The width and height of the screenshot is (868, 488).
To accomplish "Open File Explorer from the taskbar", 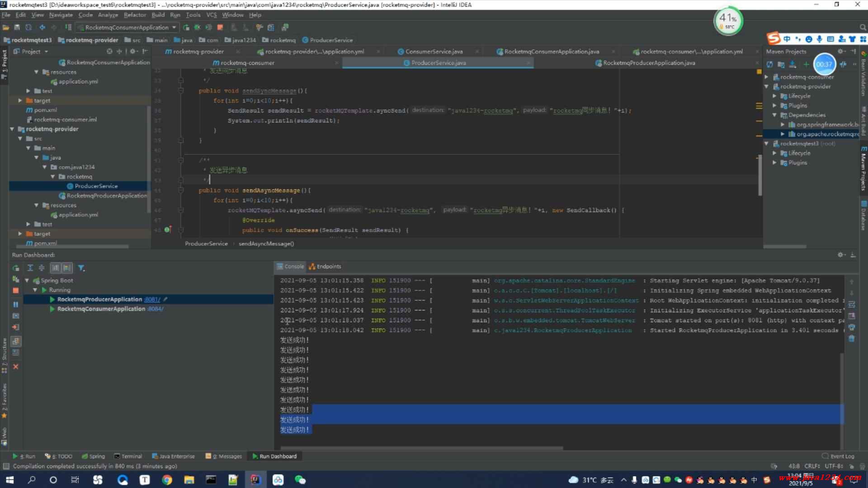I will point(189,480).
